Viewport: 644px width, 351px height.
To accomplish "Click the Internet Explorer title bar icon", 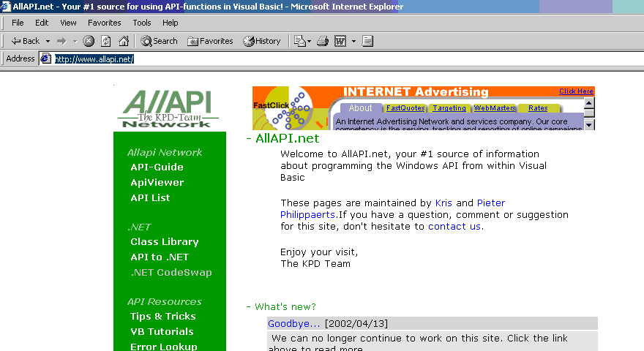I will [5, 6].
